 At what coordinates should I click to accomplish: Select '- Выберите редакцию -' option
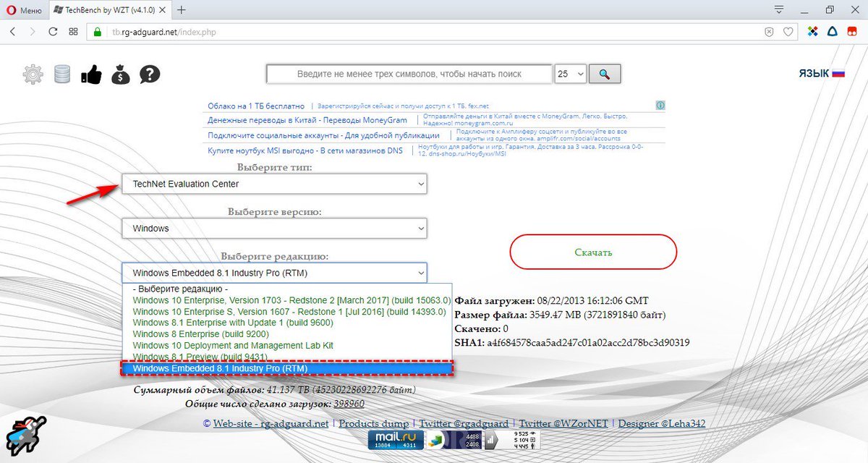click(287, 289)
